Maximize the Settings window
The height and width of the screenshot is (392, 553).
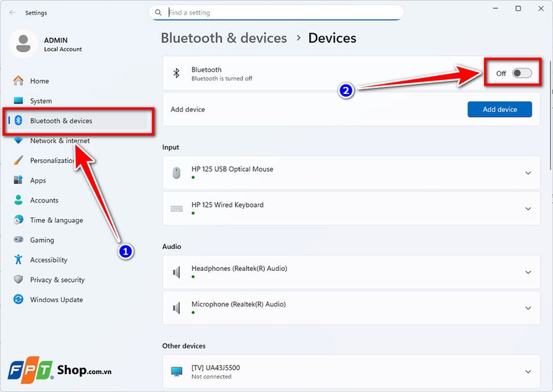[x=518, y=8]
